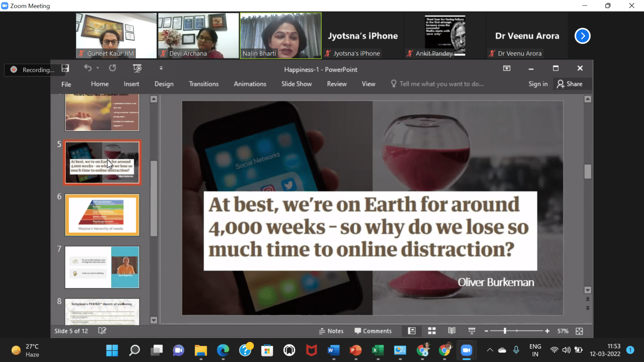Click the Save icon in PowerPoint toolbar

(65, 68)
